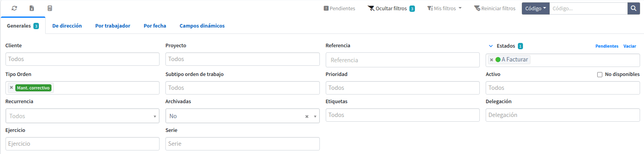Switch to the Por trabajador tab
The image size is (644, 154).
[113, 26]
